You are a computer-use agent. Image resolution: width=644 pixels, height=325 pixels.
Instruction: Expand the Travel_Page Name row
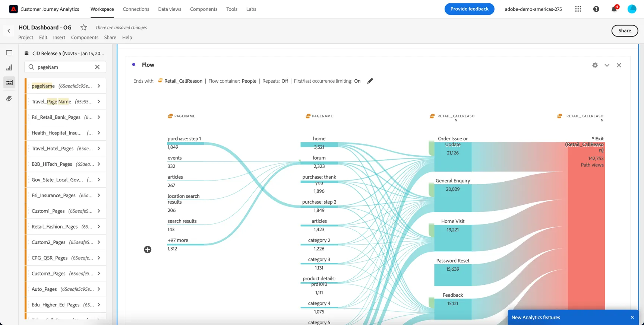[99, 102]
